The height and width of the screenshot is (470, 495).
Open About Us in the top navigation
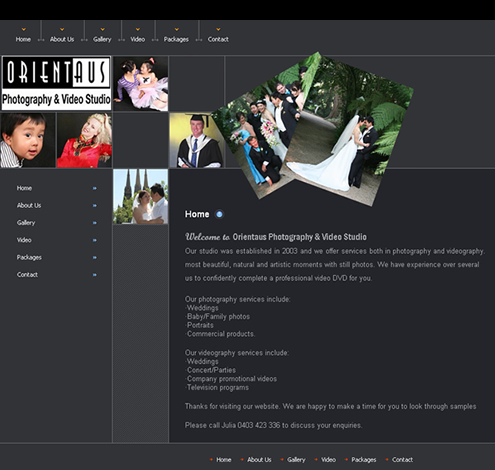(62, 39)
